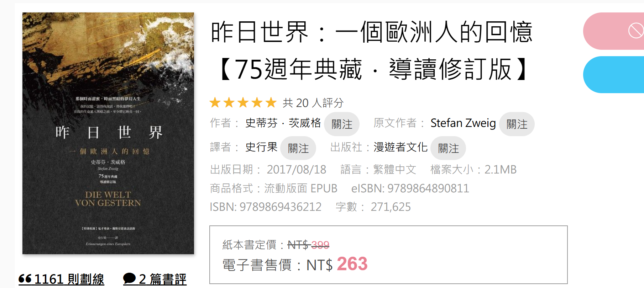
Task: Open publisher link 漫遊者文化
Action: [x=400, y=147]
